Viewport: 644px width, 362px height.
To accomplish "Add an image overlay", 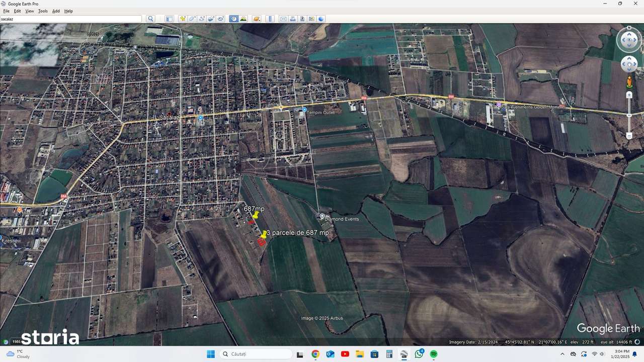I will [x=211, y=19].
